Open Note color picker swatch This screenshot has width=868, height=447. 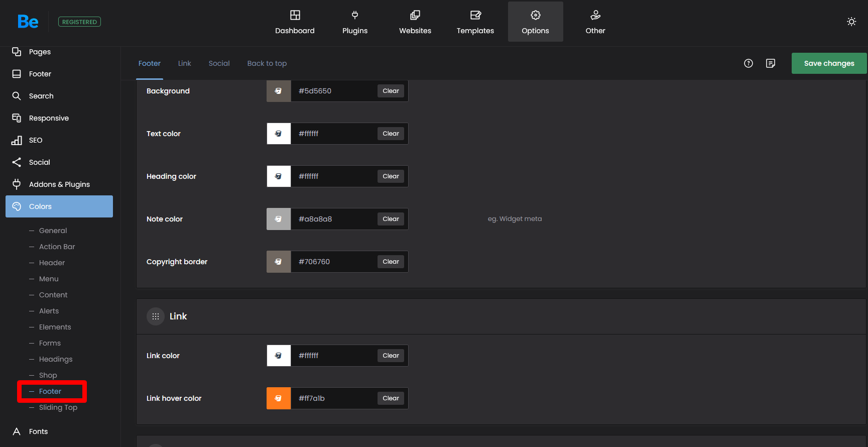tap(279, 219)
